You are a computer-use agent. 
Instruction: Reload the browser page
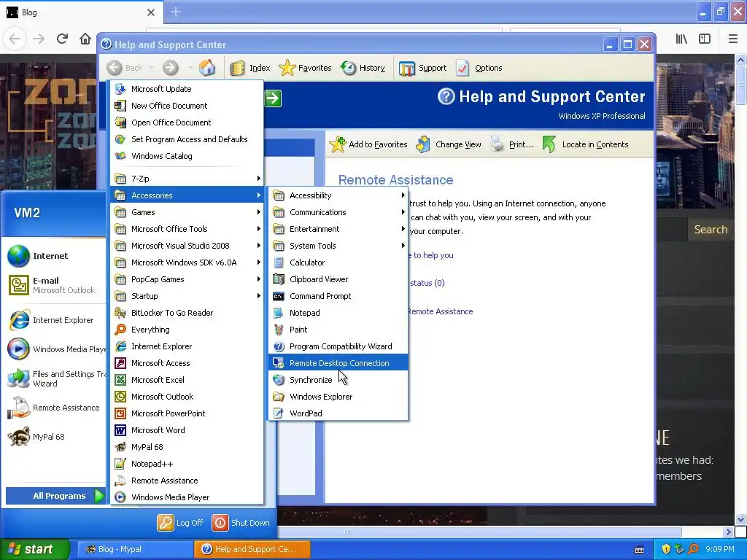click(63, 39)
